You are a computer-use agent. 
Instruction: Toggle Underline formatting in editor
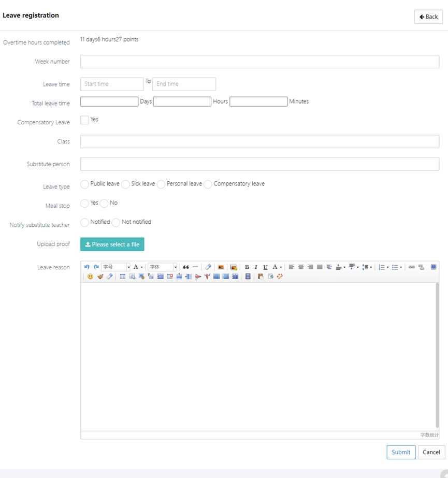tap(265, 267)
